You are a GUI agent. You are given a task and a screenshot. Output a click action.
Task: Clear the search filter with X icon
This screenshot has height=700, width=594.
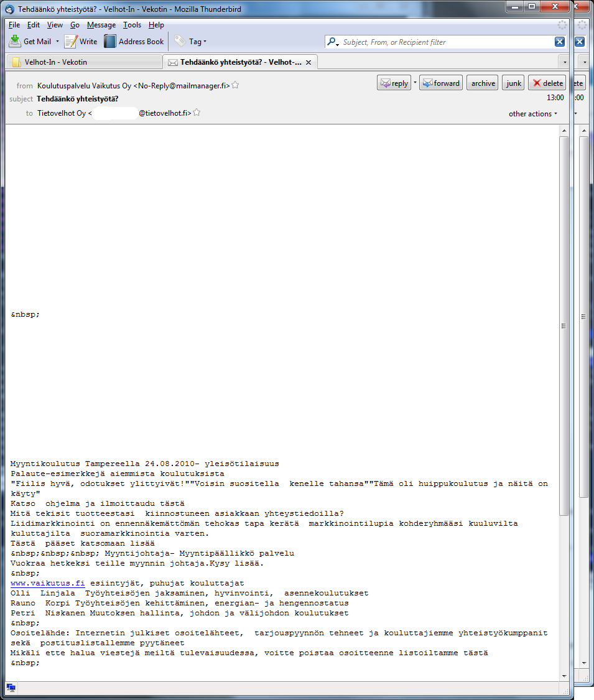coord(560,42)
